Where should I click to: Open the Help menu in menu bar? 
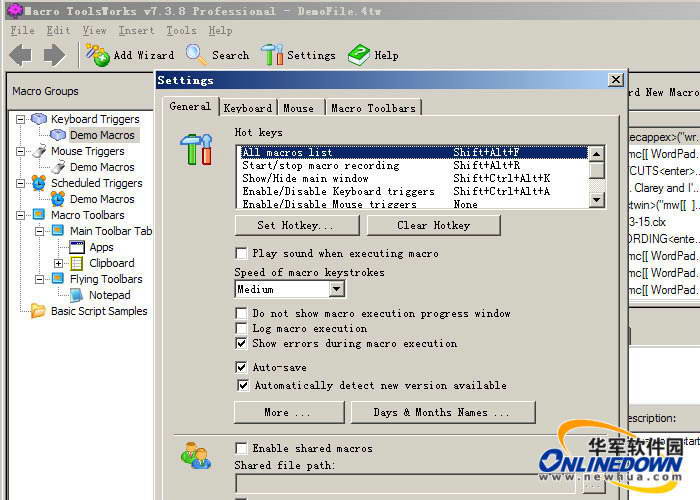[220, 30]
